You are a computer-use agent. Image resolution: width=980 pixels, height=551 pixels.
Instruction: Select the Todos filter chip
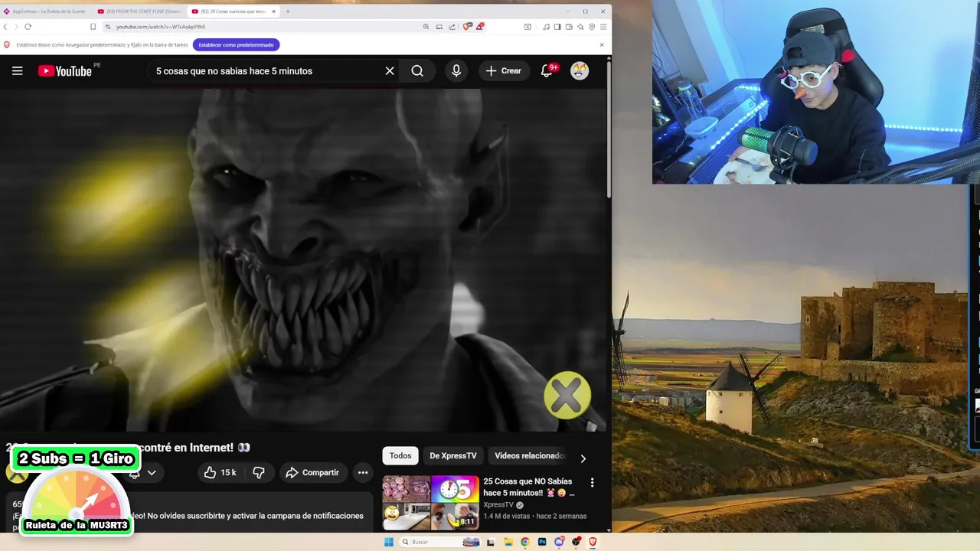(400, 456)
